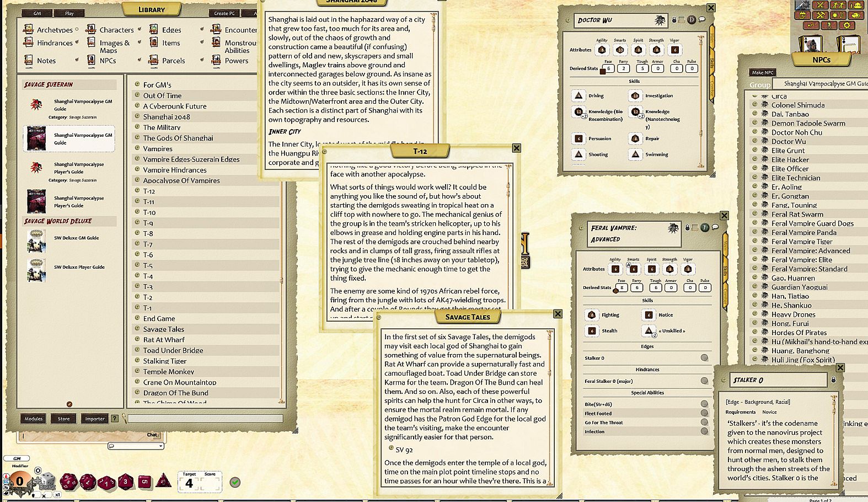
Task: Click the gear options icon in top-right toolbar
Action: (848, 25)
